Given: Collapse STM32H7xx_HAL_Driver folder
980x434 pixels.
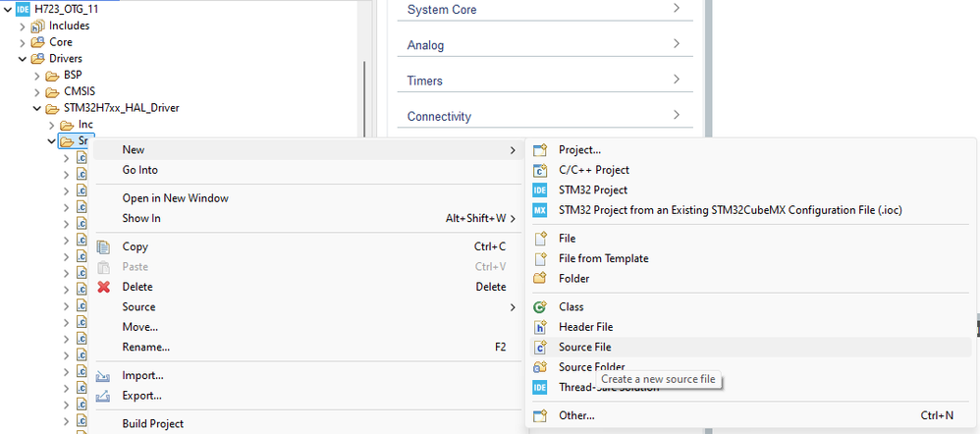Looking at the screenshot, I should point(37,108).
